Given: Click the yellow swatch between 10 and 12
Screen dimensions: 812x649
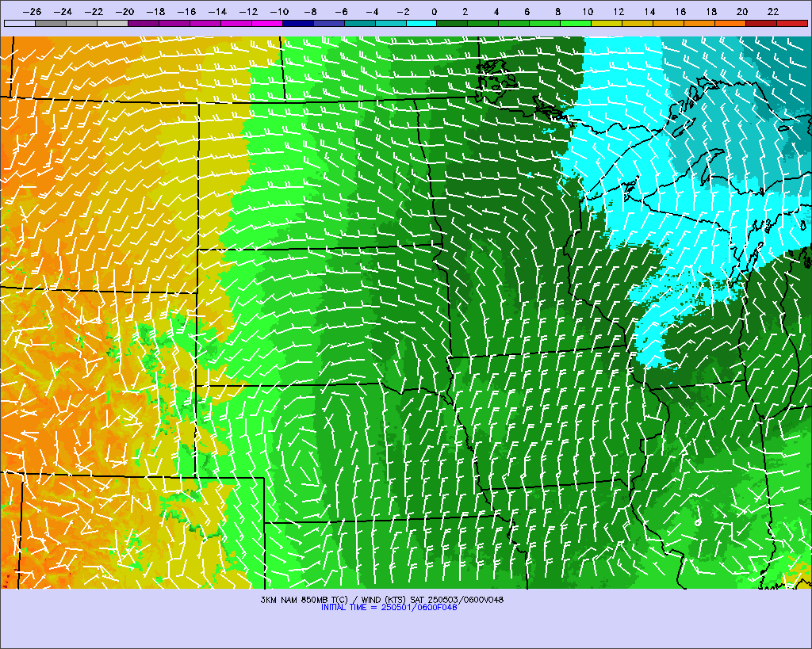Looking at the screenshot, I should (607, 23).
